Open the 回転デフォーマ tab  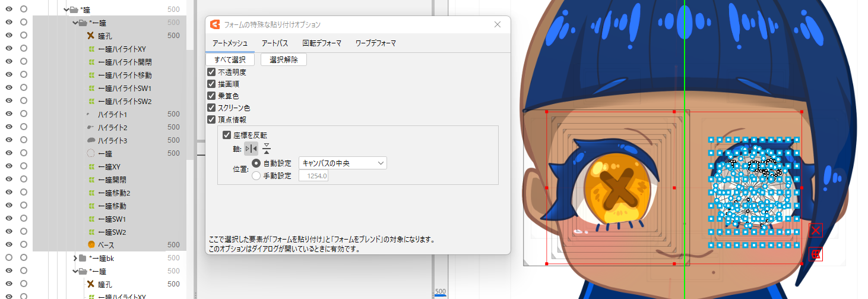pyautogui.click(x=322, y=43)
